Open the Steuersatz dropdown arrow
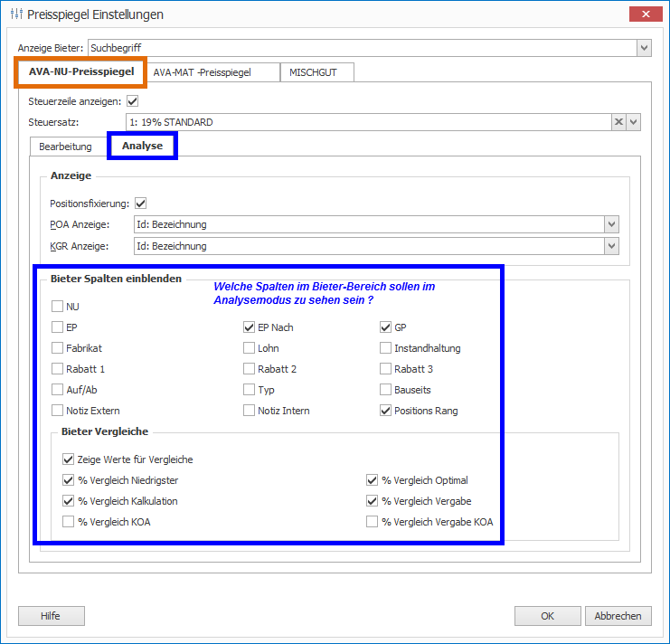Viewport: 670px width, 644px height. (634, 122)
